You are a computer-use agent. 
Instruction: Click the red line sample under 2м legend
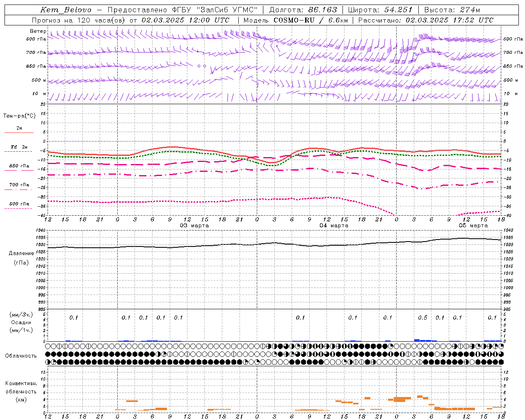pos(19,133)
